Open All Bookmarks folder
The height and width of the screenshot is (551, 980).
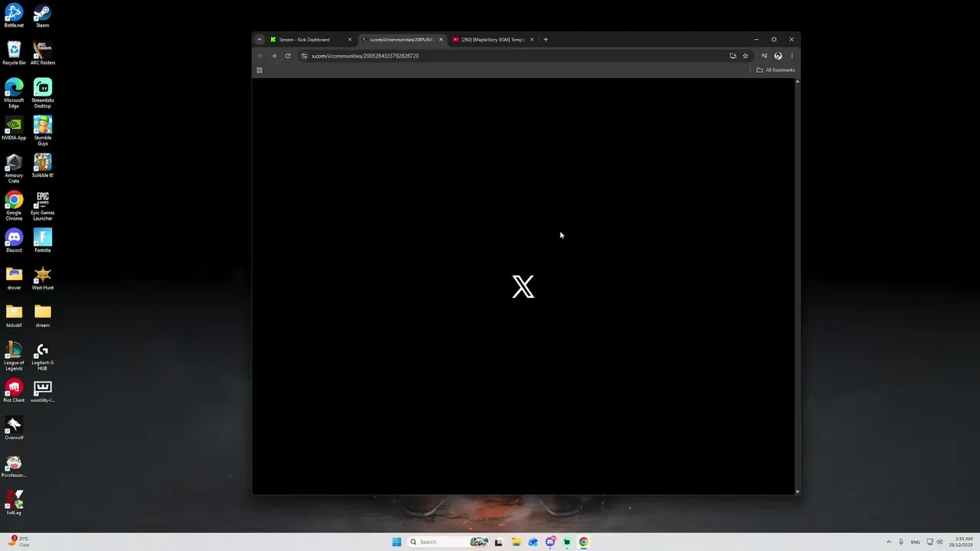776,70
